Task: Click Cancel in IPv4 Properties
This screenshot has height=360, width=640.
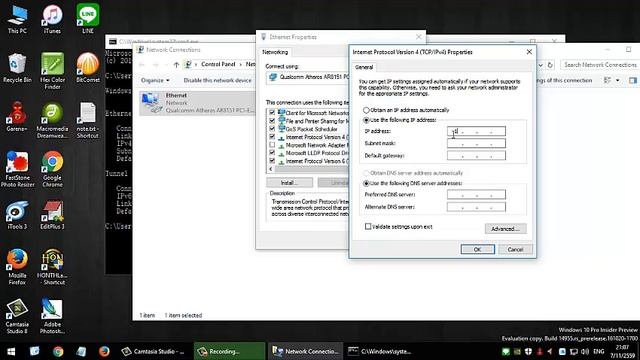Action: pyautogui.click(x=515, y=249)
